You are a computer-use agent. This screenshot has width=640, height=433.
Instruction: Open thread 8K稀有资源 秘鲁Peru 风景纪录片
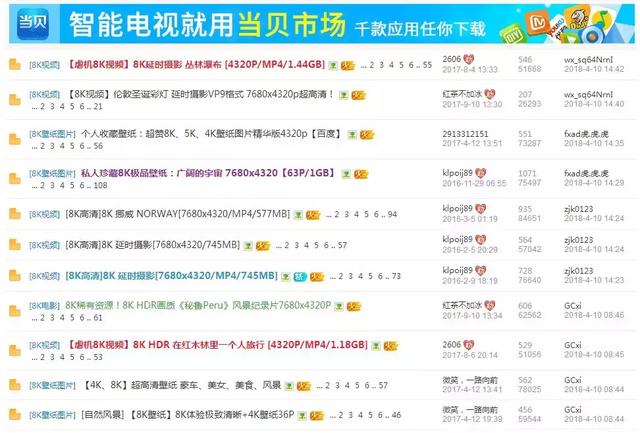pyautogui.click(x=198, y=305)
